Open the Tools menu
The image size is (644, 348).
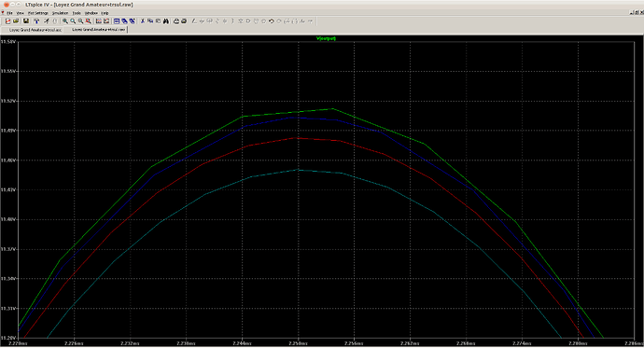click(x=77, y=13)
